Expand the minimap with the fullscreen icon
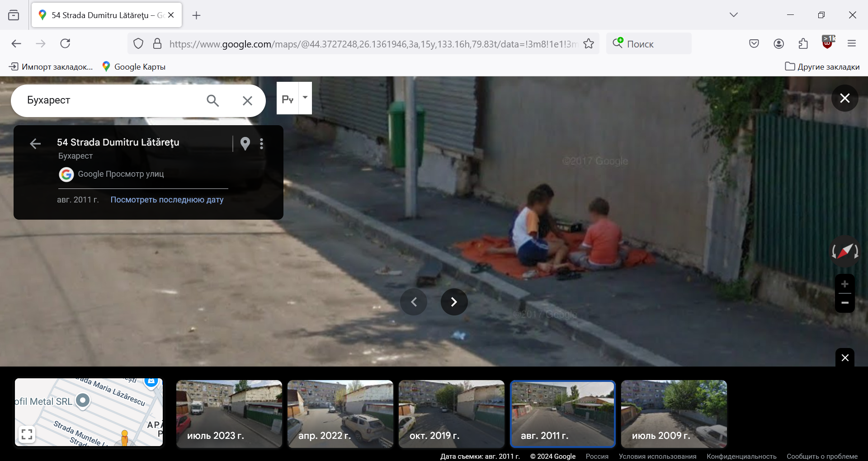This screenshot has width=868, height=461. [x=27, y=434]
